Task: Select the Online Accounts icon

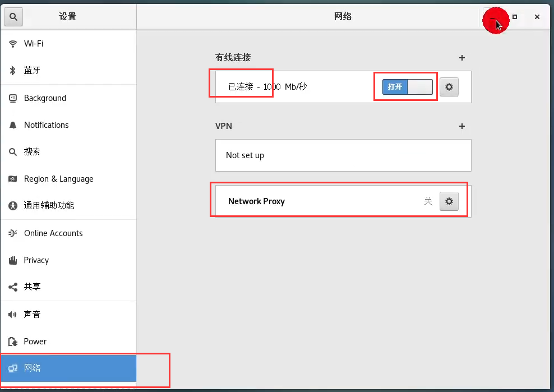Action: point(13,233)
